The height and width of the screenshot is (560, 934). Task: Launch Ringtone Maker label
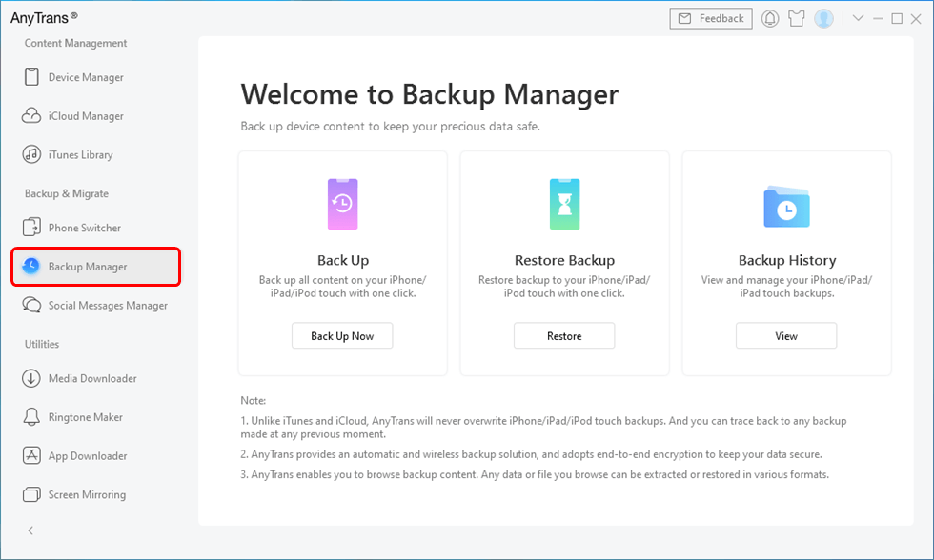pyautogui.click(x=85, y=417)
